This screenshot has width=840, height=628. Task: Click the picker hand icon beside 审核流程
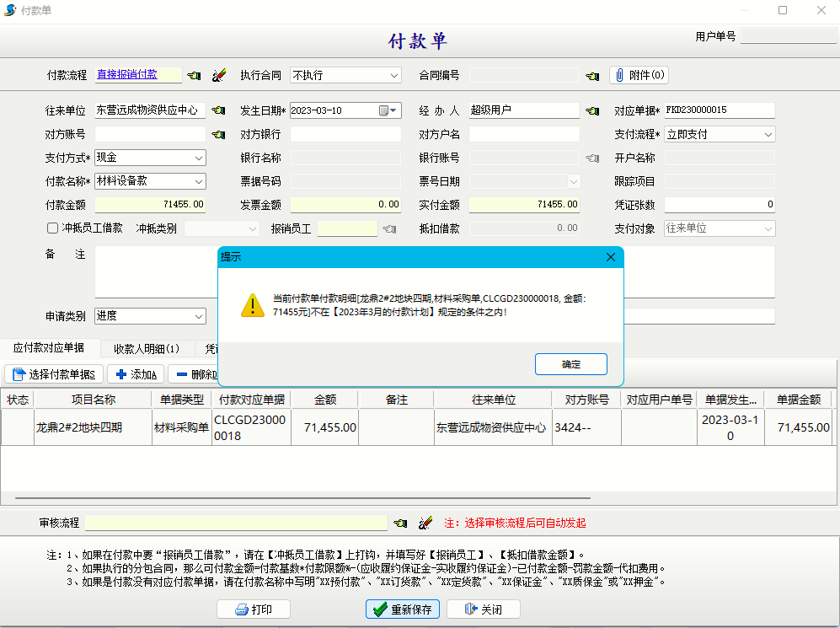400,523
